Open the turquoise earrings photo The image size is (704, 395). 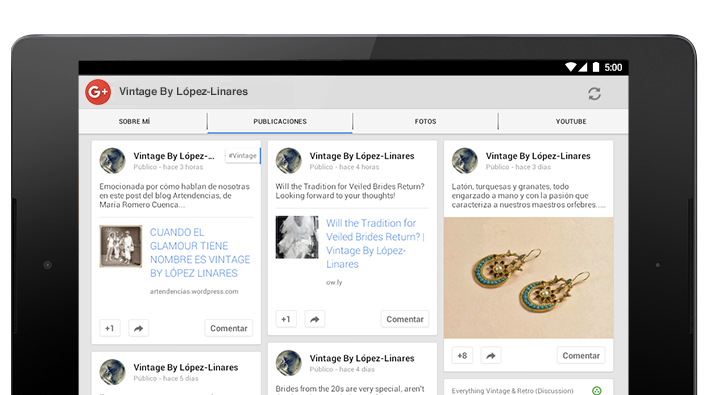pyautogui.click(x=528, y=278)
